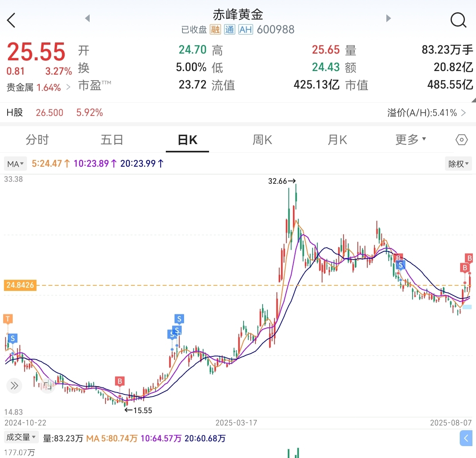Tap the volume MA 5:80.74万 value
The width and height of the screenshot is (476, 458).
(x=112, y=439)
